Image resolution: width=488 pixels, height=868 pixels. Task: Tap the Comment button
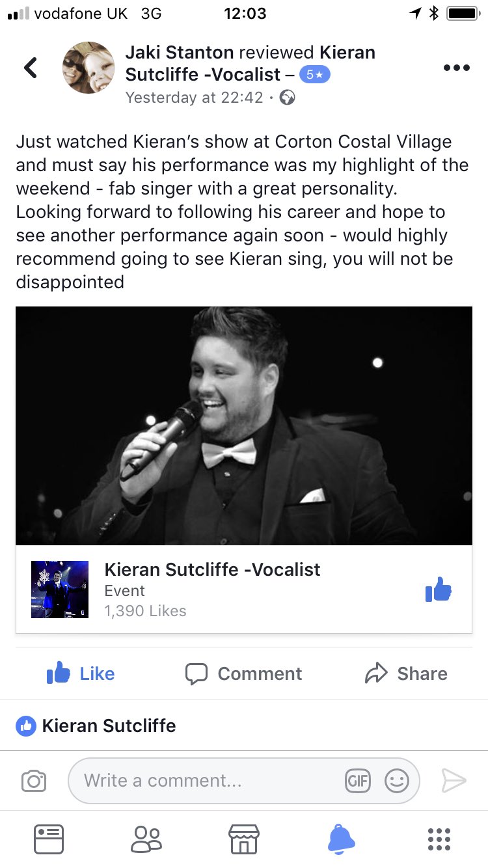(244, 673)
